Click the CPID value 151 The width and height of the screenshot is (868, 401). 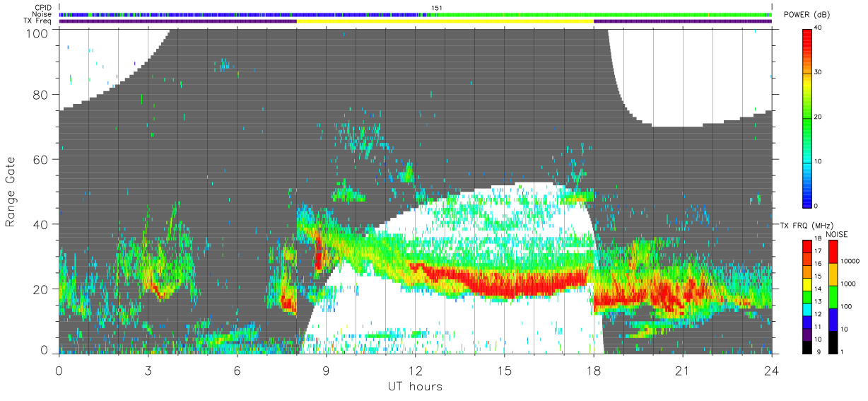click(x=437, y=8)
